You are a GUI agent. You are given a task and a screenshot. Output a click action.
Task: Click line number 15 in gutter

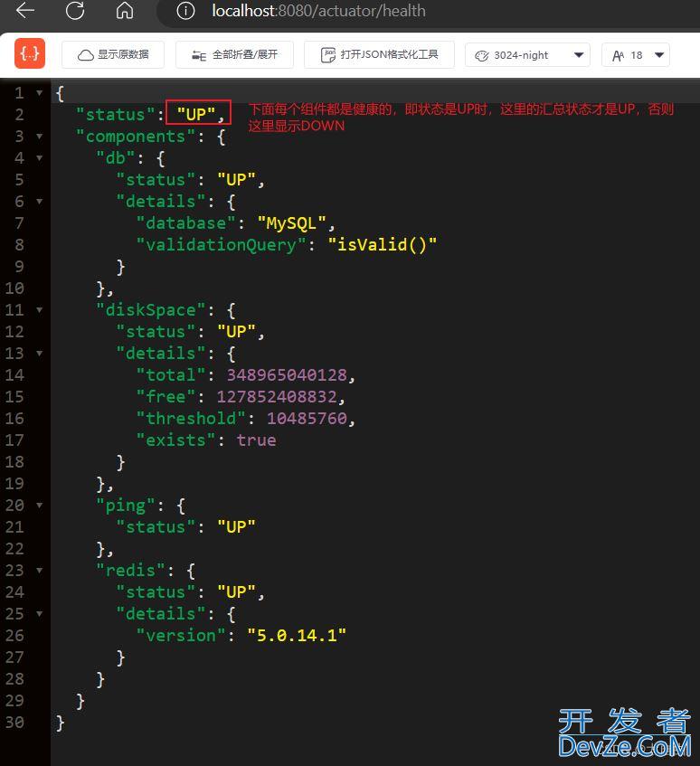[x=14, y=396]
